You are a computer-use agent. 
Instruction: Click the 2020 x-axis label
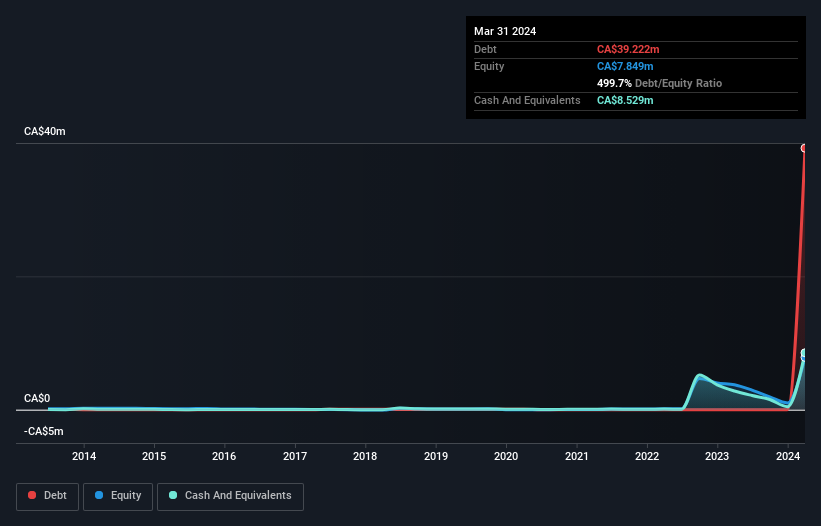click(x=506, y=456)
